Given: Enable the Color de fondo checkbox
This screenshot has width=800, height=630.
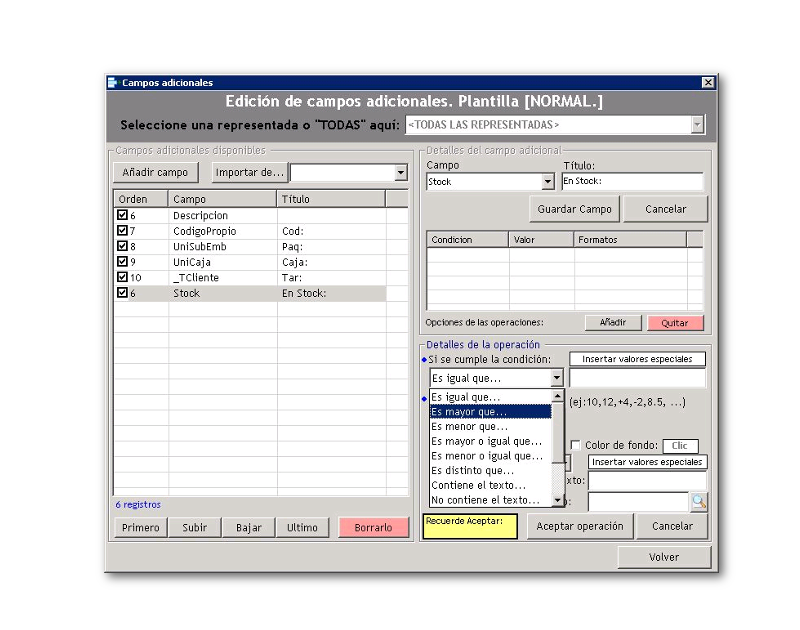Looking at the screenshot, I should tap(576, 445).
